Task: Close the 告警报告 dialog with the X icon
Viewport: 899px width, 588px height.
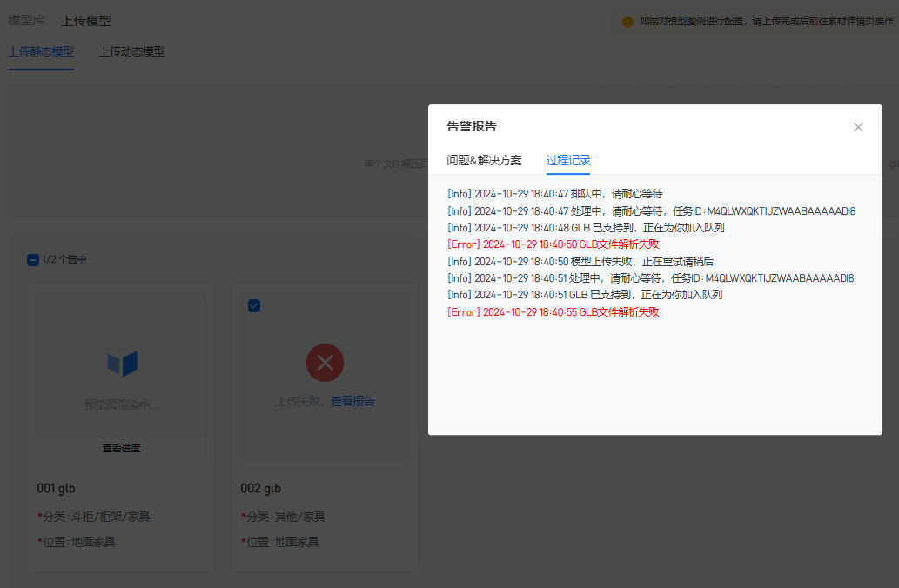Action: click(x=858, y=127)
